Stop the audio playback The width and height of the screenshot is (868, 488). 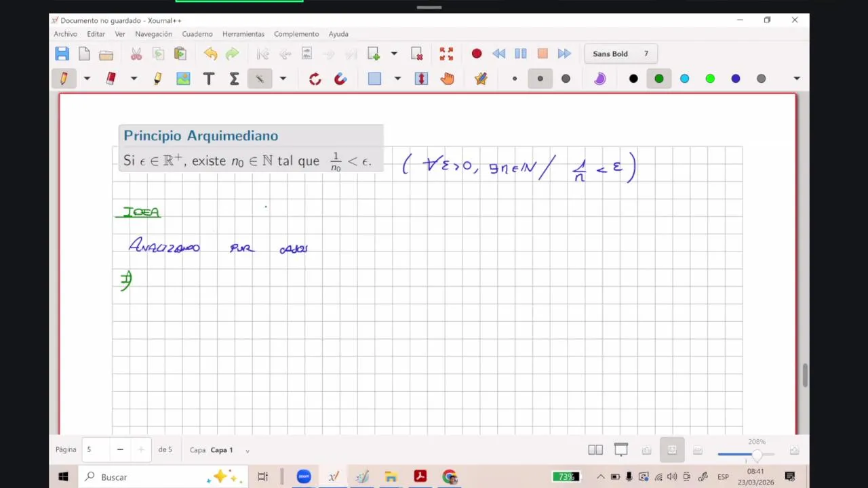point(542,54)
